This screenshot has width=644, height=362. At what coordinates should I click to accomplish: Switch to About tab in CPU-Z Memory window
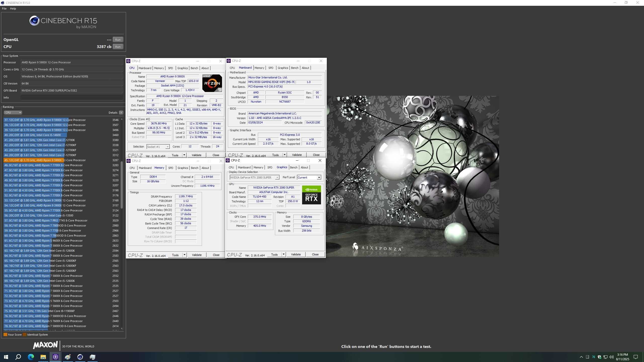pos(205,168)
